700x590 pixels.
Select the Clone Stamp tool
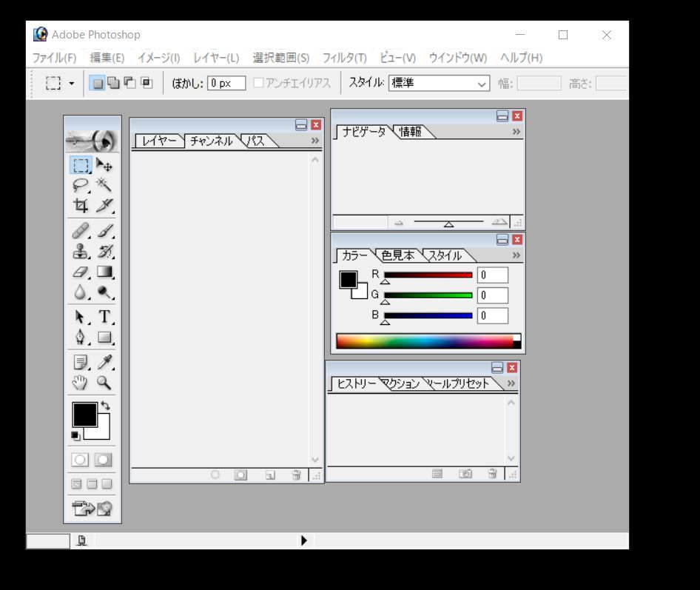81,252
